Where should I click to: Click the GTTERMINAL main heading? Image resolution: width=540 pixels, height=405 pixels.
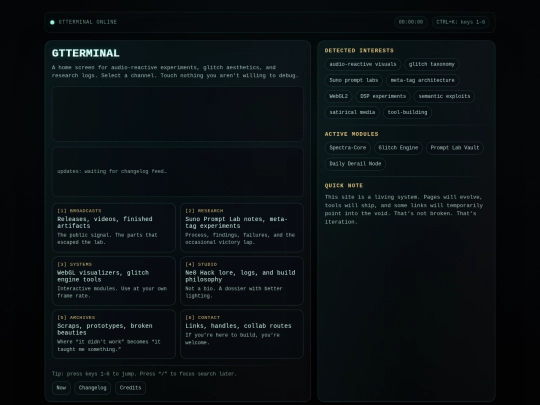[86, 53]
